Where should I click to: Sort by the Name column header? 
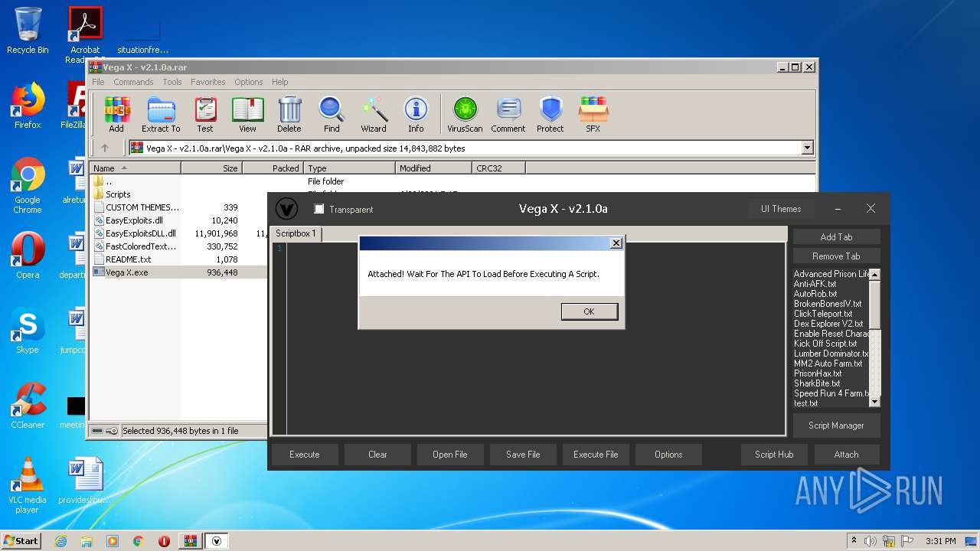[136, 168]
